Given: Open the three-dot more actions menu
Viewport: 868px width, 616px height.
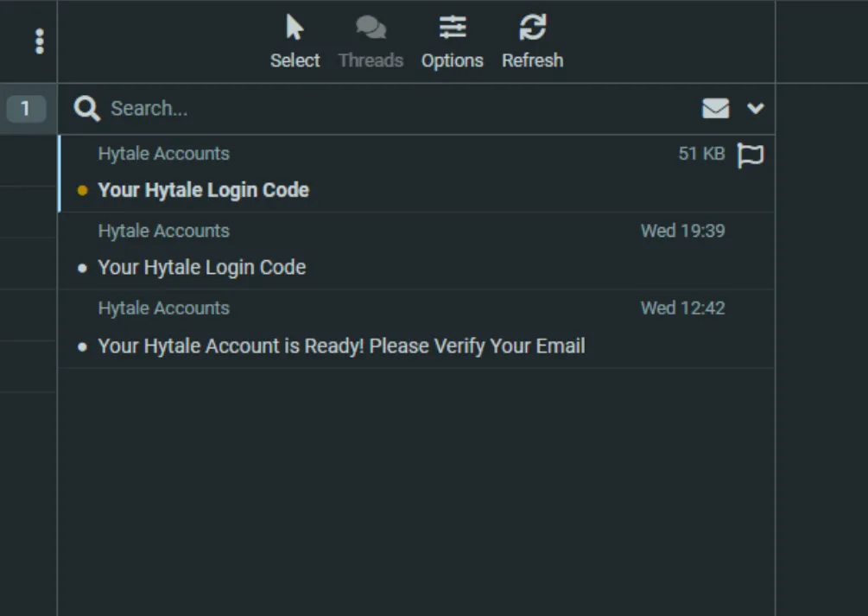Looking at the screenshot, I should (x=39, y=41).
